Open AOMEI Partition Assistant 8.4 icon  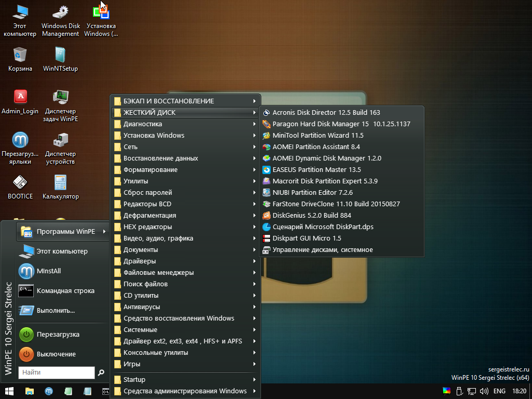267,147
